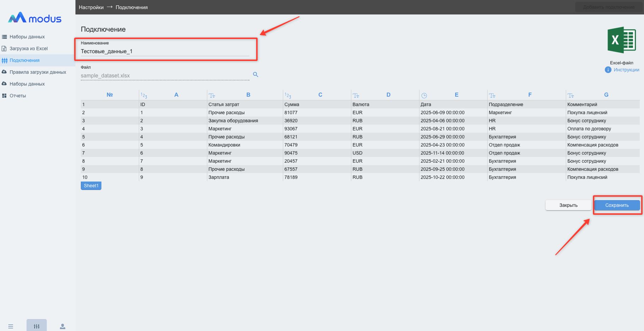Image resolution: width=644 pixels, height=331 pixels.
Task: Click the large Excel file icon
Action: tap(621, 40)
